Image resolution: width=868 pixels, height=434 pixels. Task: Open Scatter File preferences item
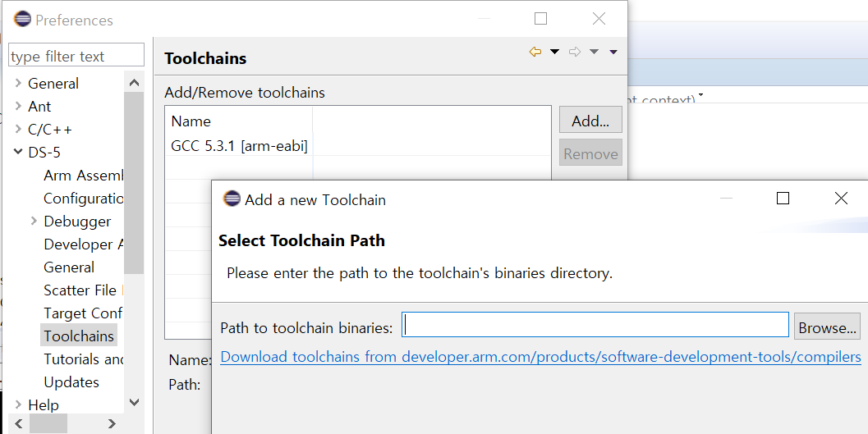pyautogui.click(x=83, y=290)
